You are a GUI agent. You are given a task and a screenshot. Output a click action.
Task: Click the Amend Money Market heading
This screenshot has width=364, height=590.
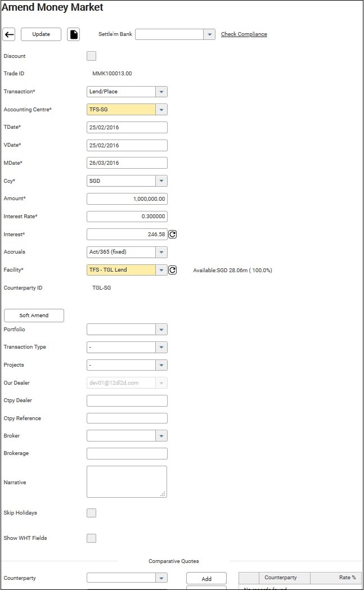(52, 7)
